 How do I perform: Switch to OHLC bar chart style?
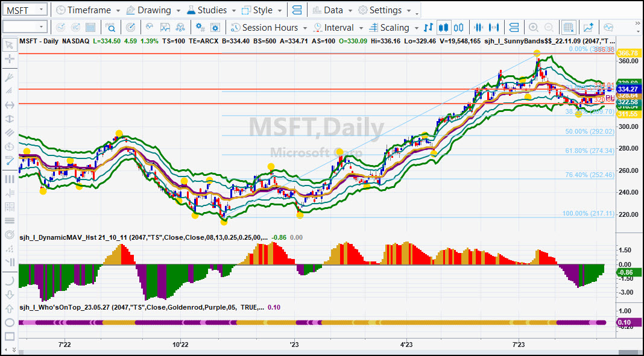(428, 28)
